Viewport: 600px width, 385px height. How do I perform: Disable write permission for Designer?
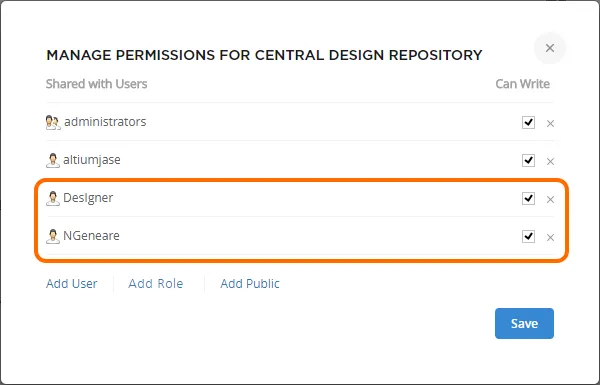[x=528, y=198]
